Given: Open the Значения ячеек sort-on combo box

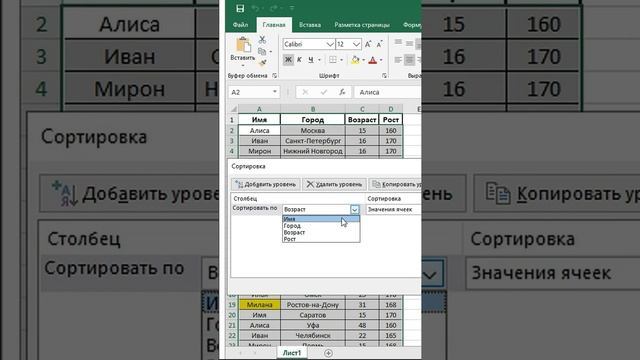Looking at the screenshot, I should [x=393, y=209].
